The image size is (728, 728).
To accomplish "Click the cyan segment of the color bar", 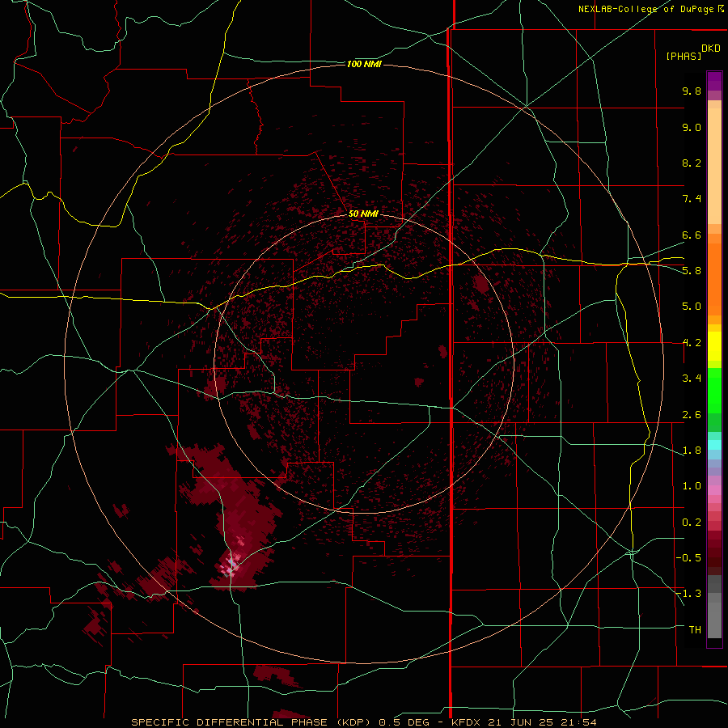I will coord(714,445).
